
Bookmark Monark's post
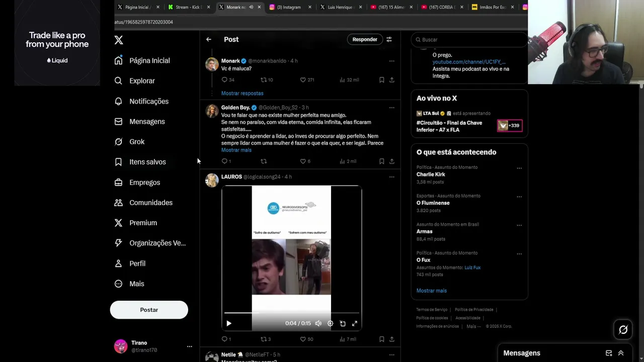click(x=382, y=79)
